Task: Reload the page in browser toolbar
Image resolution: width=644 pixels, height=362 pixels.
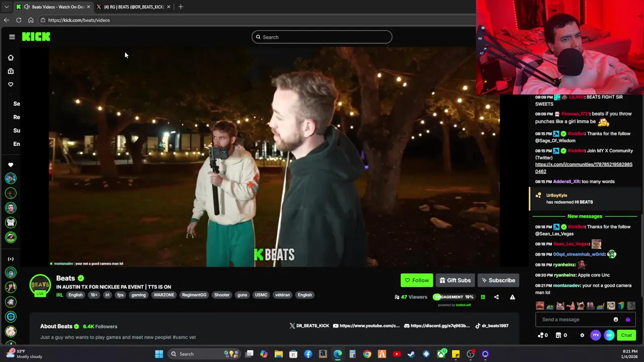Action: coord(19,20)
